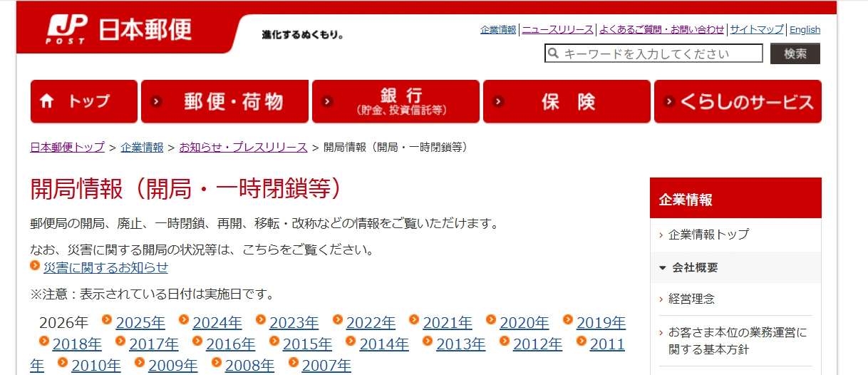Click the current 2026年 year label
Viewport: 868px width, 375px height.
click(64, 323)
